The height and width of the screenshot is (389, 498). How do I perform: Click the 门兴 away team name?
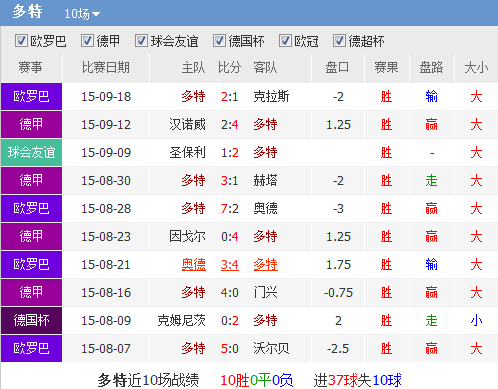tap(265, 293)
